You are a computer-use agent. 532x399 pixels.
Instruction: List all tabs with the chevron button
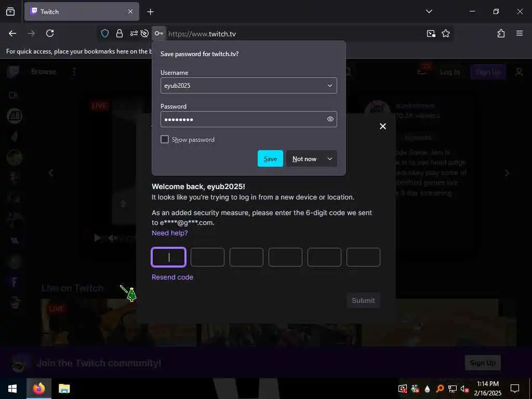tap(429, 11)
